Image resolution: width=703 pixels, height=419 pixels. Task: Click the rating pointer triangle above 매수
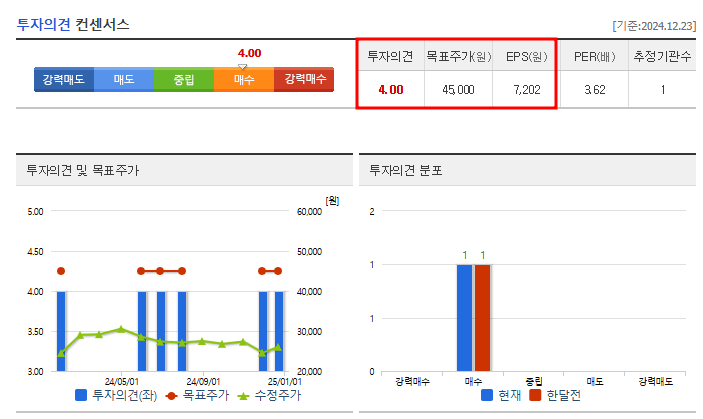(x=243, y=66)
